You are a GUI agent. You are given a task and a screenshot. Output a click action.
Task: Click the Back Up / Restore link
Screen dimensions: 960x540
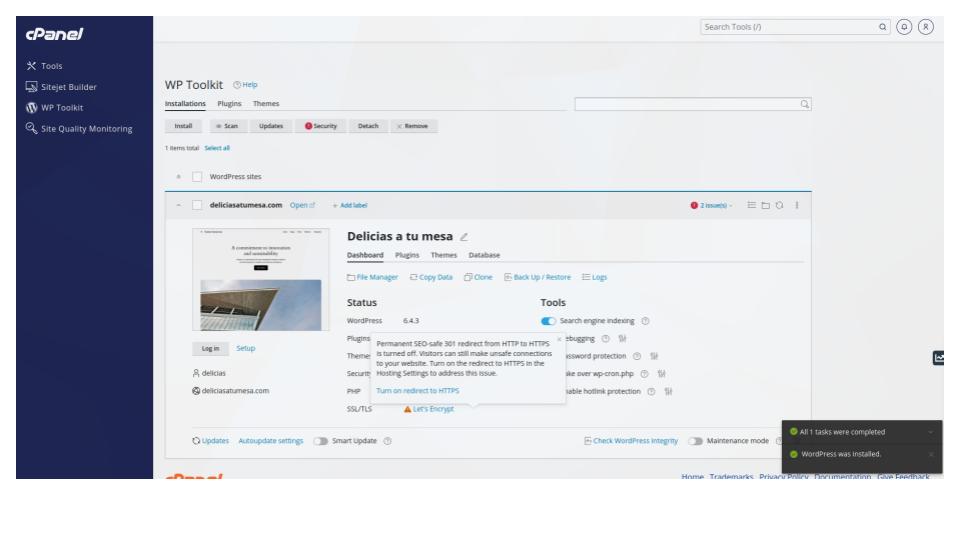click(537, 277)
